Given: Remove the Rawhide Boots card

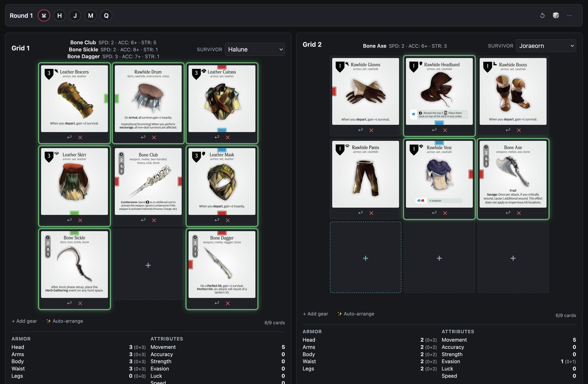Looking at the screenshot, I should (x=519, y=130).
